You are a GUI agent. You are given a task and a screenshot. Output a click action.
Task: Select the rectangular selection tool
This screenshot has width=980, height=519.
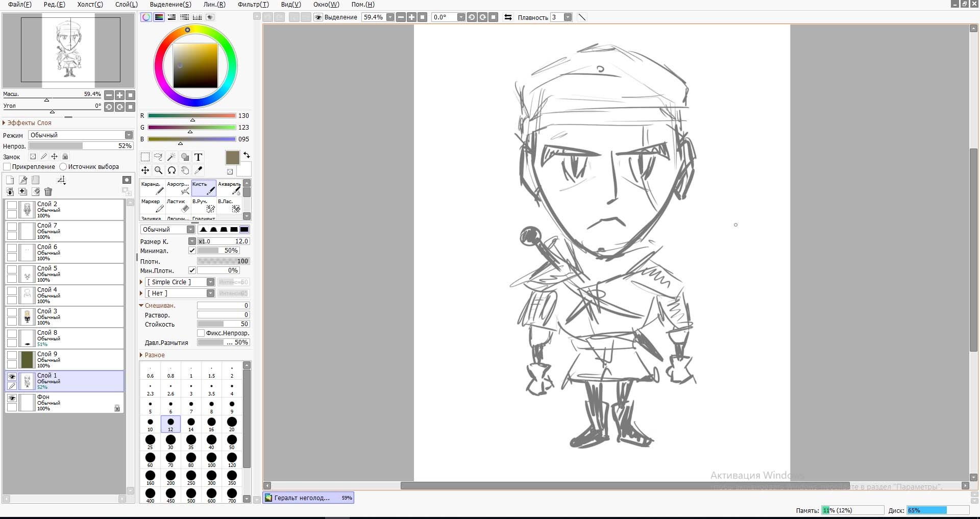pyautogui.click(x=145, y=157)
